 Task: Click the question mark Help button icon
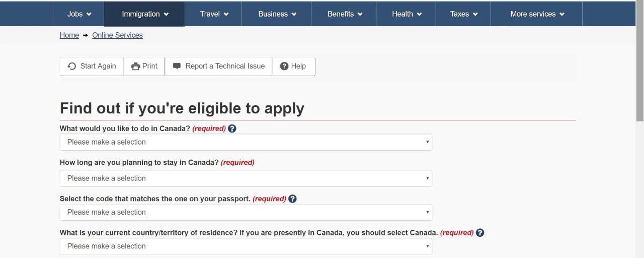(x=284, y=66)
